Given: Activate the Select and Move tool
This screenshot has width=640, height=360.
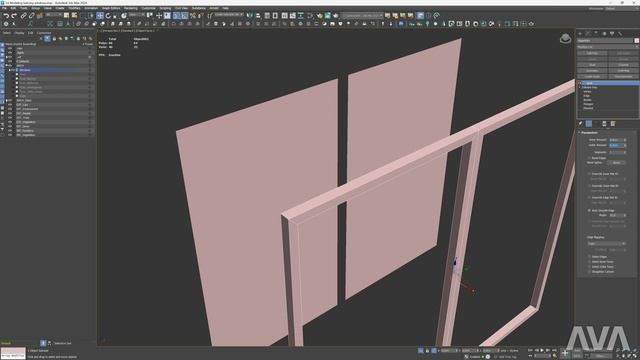Looking at the screenshot, I should [x=100, y=16].
